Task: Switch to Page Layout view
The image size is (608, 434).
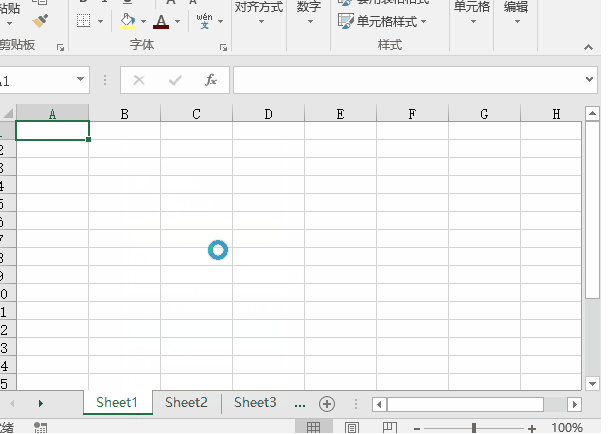Action: pyautogui.click(x=351, y=427)
